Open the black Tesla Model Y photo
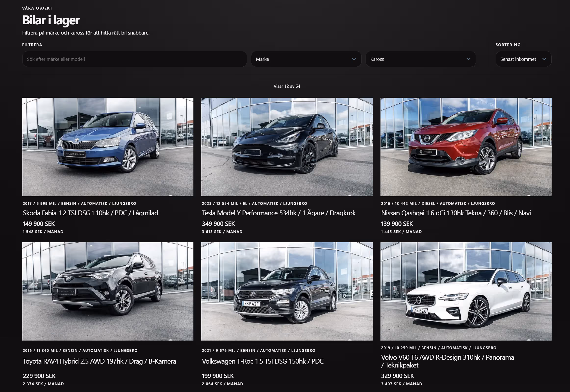This screenshot has width=570, height=392. click(287, 147)
